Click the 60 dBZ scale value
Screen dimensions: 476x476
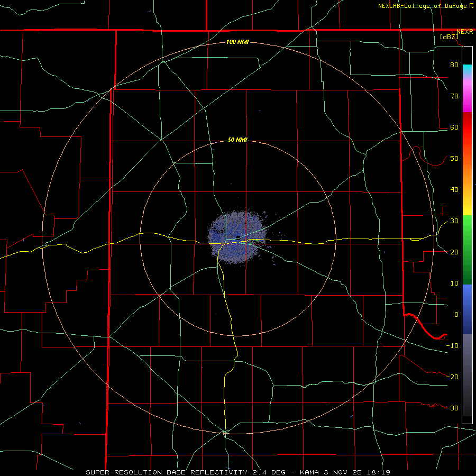(x=454, y=127)
